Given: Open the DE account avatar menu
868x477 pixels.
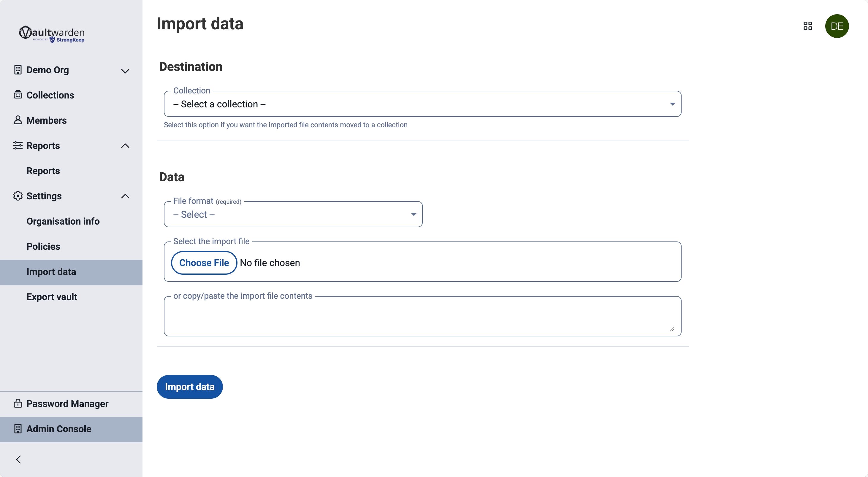Looking at the screenshot, I should click(x=837, y=26).
